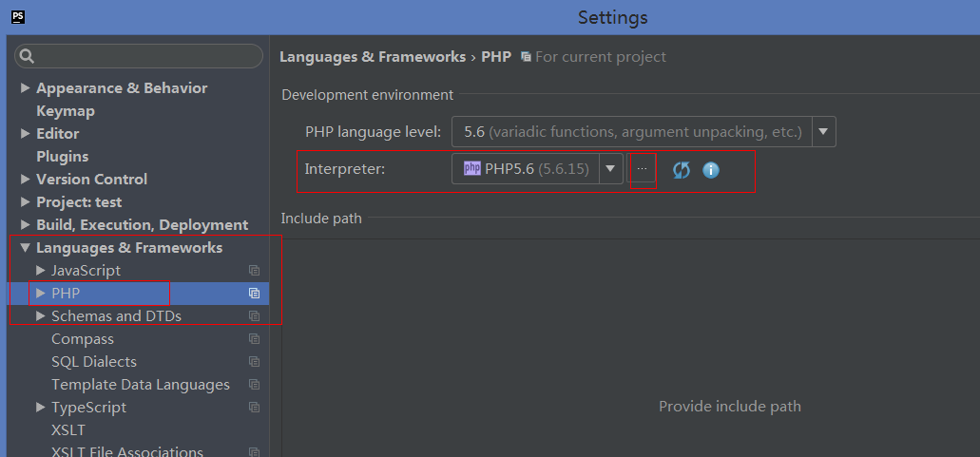980x457 pixels.
Task: Open the Build, Execution, Deployment settings
Action: [x=142, y=225]
